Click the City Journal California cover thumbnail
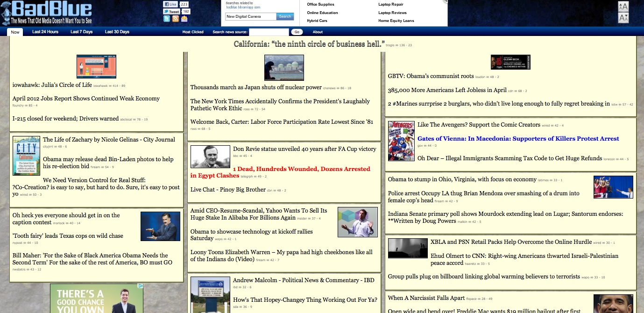 pos(27,156)
